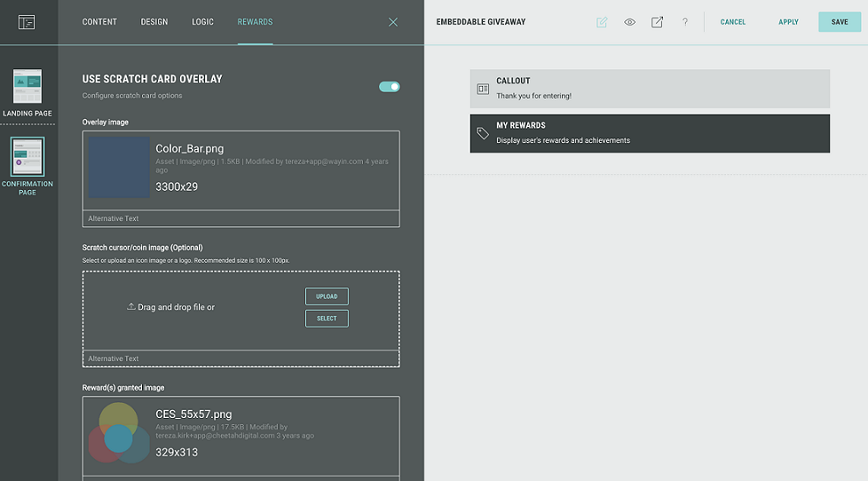Click the edit pencil icon in header

601,22
